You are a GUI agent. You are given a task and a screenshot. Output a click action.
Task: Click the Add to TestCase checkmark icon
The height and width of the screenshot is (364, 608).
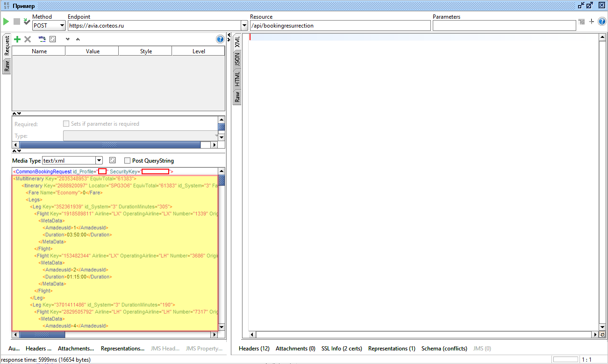(27, 21)
